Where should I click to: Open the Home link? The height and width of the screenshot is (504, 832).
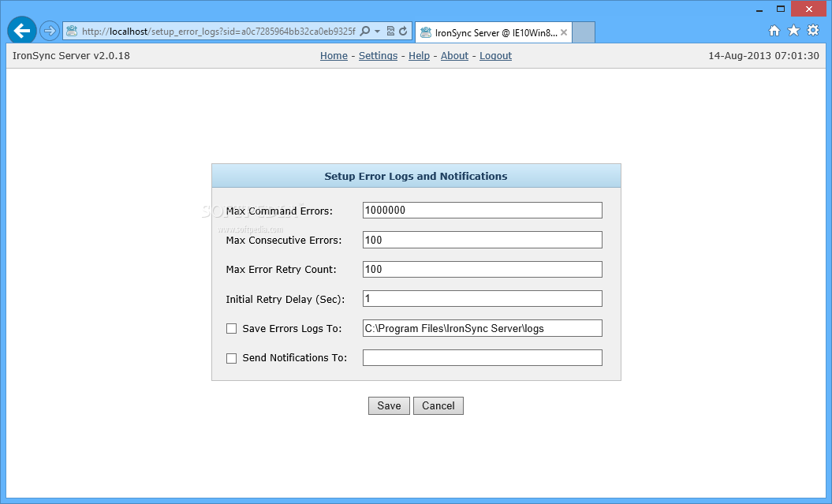point(334,56)
